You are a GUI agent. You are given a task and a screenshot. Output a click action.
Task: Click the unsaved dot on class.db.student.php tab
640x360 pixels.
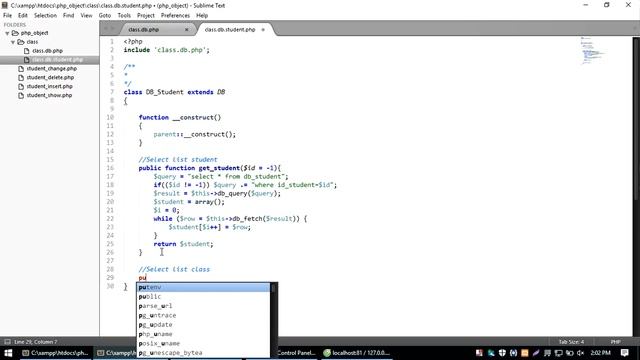point(263,29)
